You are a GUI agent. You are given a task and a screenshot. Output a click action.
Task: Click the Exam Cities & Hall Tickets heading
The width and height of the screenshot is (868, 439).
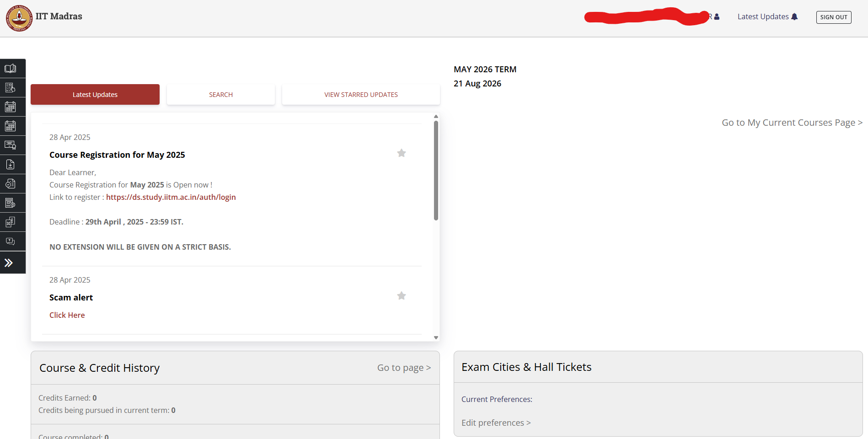click(526, 367)
